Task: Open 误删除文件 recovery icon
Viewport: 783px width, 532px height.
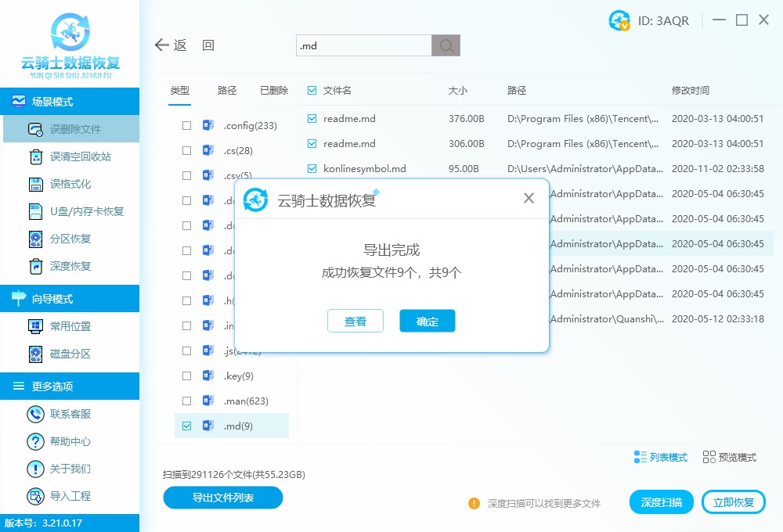Action: point(35,129)
